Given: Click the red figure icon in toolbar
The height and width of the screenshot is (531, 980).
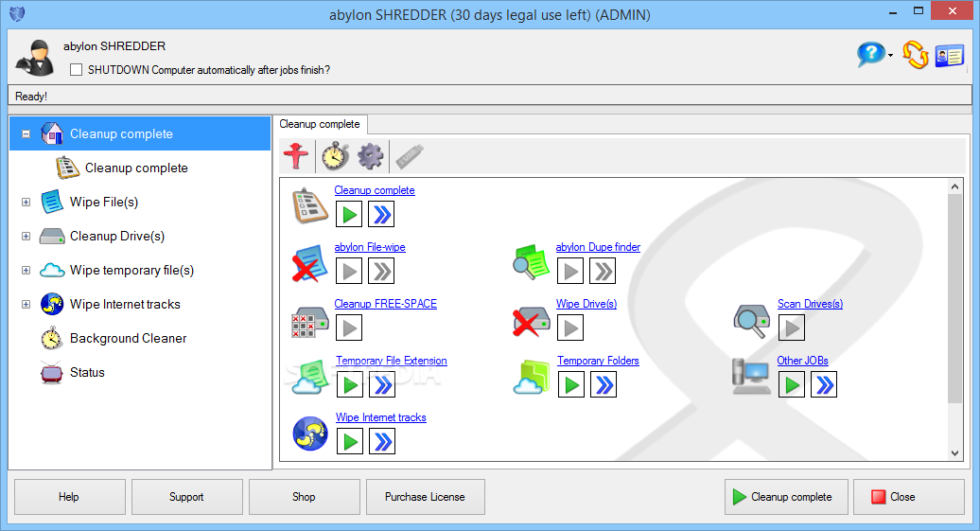Looking at the screenshot, I should 296,156.
